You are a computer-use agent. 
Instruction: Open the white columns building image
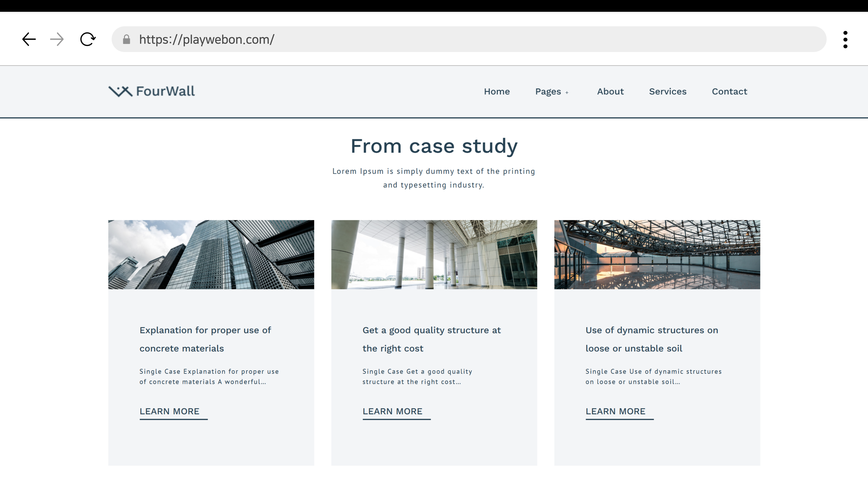434,255
